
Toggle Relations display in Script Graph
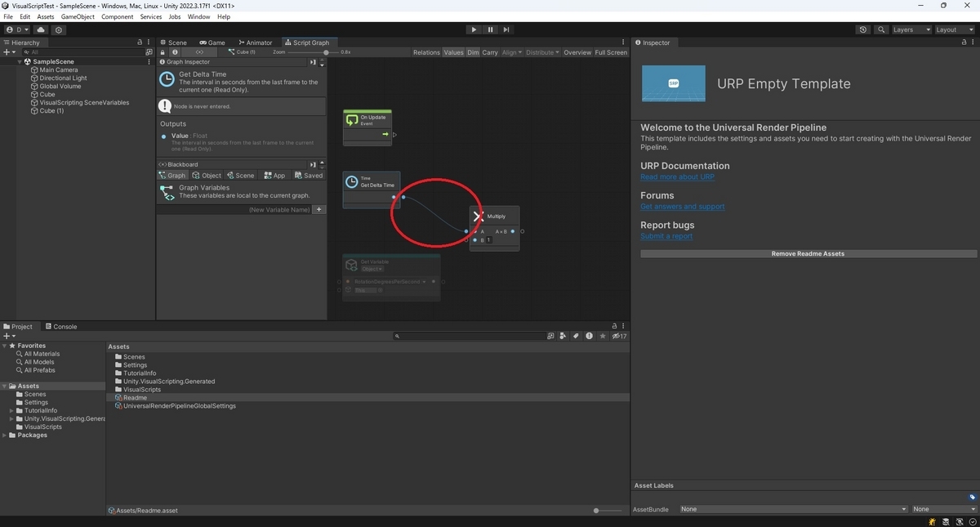[x=426, y=52]
